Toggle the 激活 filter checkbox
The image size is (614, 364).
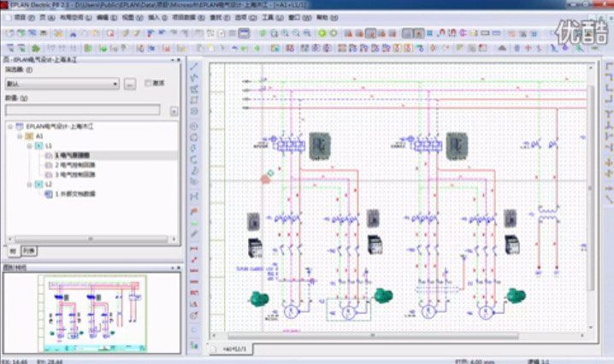point(148,83)
